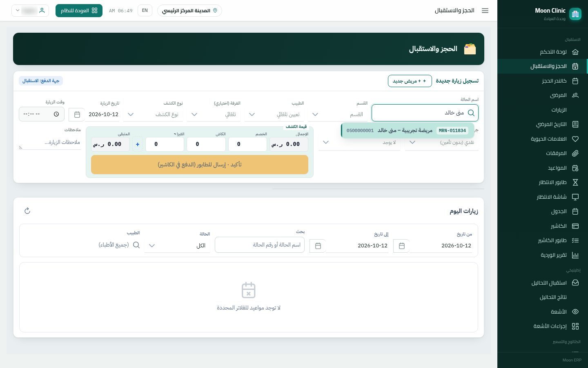Click the وقت الزيارة time field
The width and height of the screenshot is (588, 368).
[x=42, y=114]
